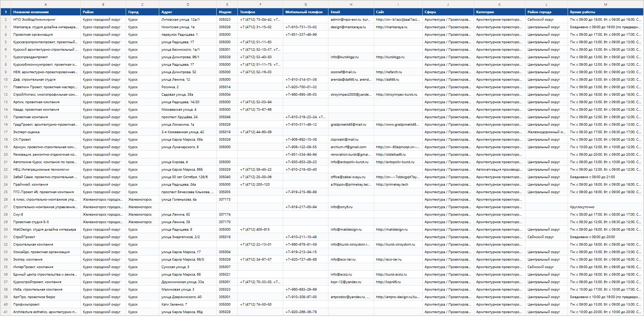Select the email "ooonef@mail.ru"
This screenshot has width=644, height=322.
coord(351,72)
